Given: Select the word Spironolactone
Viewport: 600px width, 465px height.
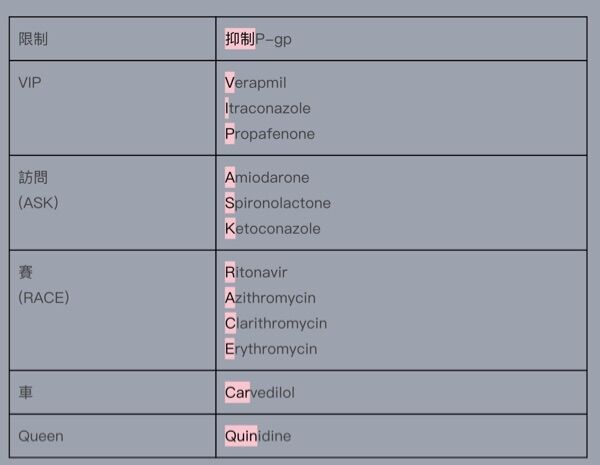Looking at the screenshot, I should pos(278,203).
